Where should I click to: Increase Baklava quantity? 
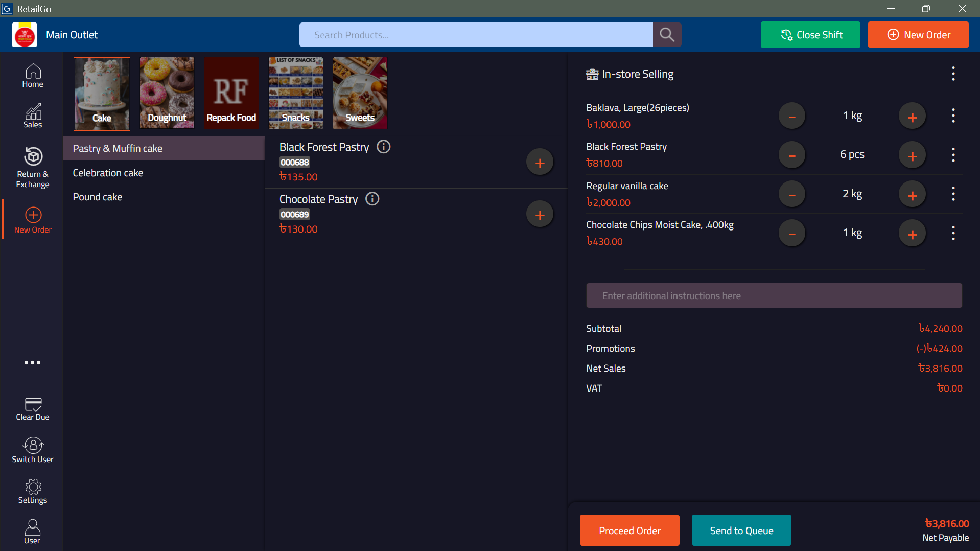(913, 117)
